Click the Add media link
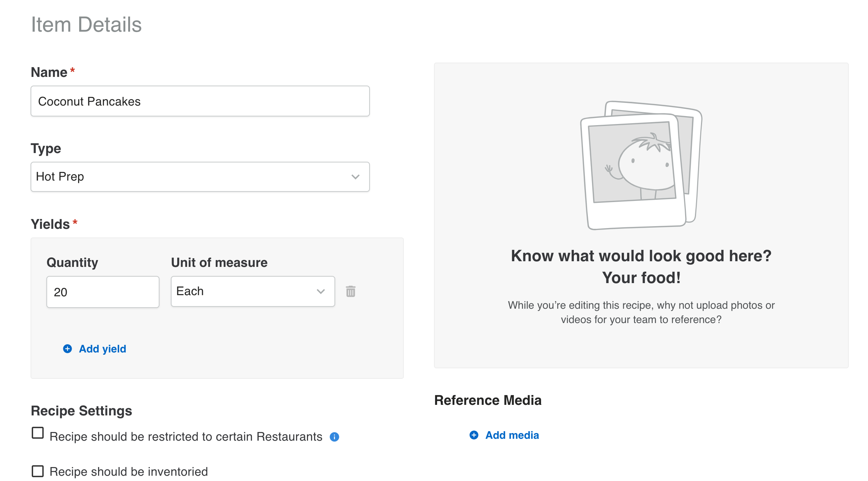The width and height of the screenshot is (868, 481). 512,435
